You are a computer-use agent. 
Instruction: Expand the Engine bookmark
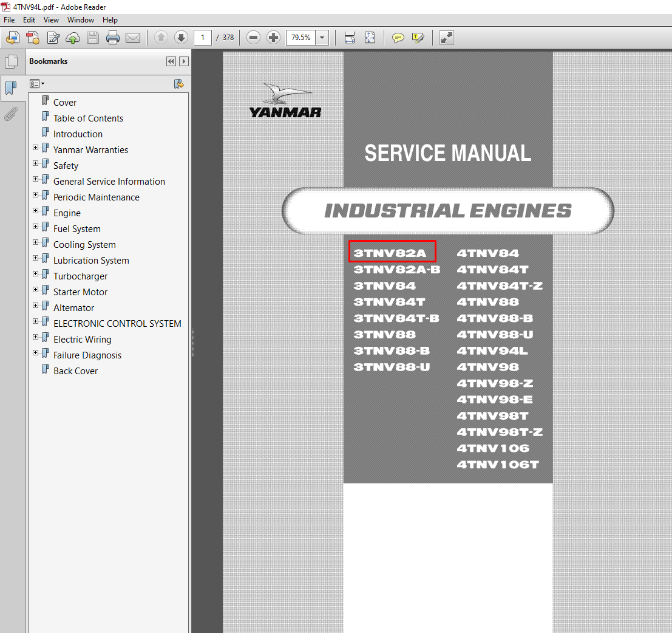pyautogui.click(x=36, y=211)
